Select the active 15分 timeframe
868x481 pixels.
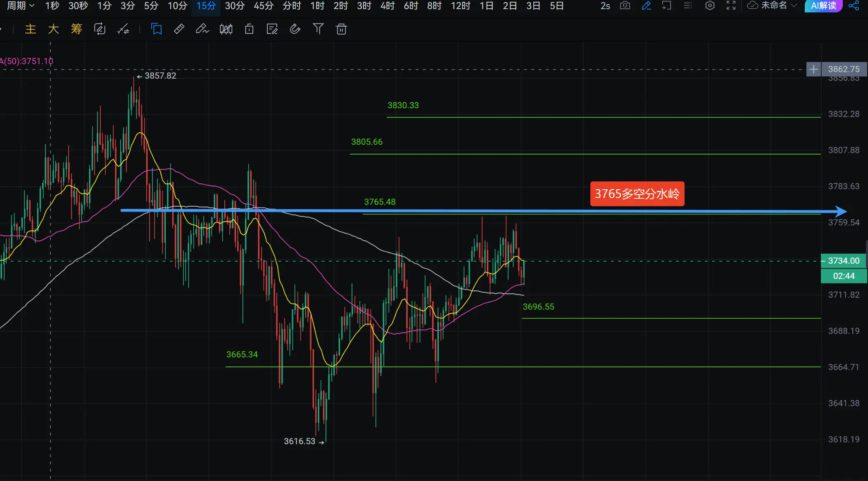206,6
